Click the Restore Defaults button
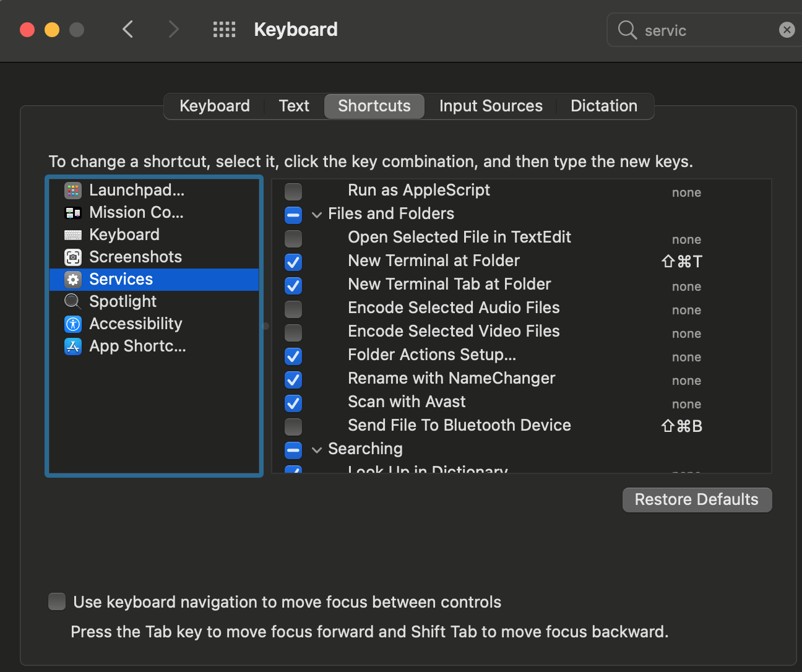 (x=697, y=500)
